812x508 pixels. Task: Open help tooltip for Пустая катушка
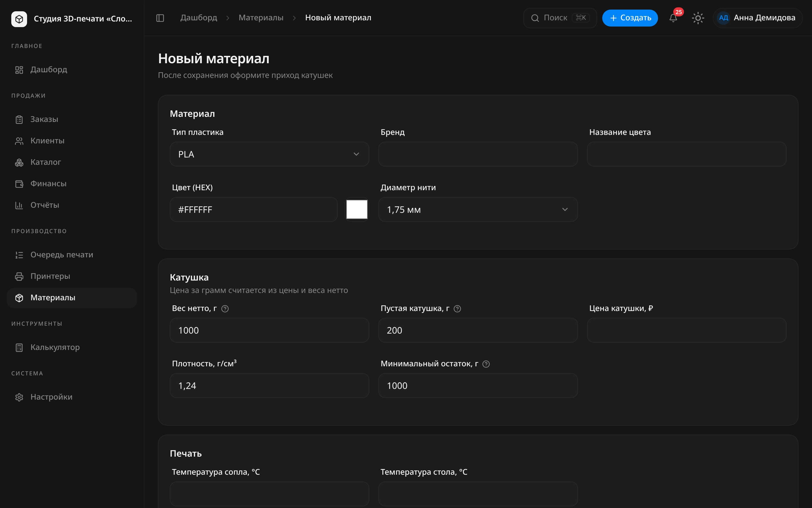pyautogui.click(x=457, y=309)
